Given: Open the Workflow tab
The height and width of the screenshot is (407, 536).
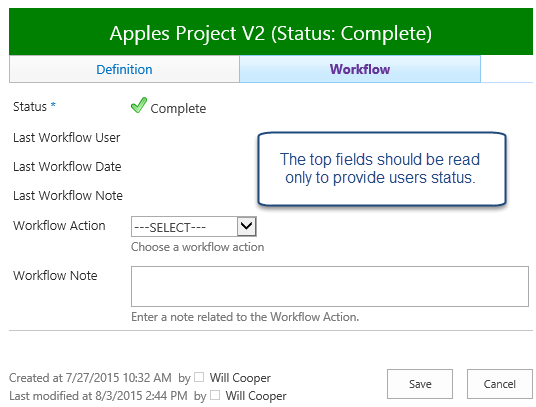Looking at the screenshot, I should click(360, 69).
